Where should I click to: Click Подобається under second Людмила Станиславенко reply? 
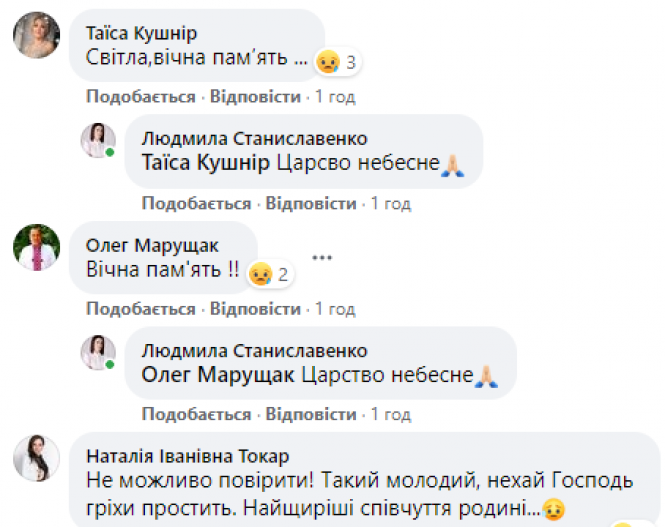tap(196, 413)
